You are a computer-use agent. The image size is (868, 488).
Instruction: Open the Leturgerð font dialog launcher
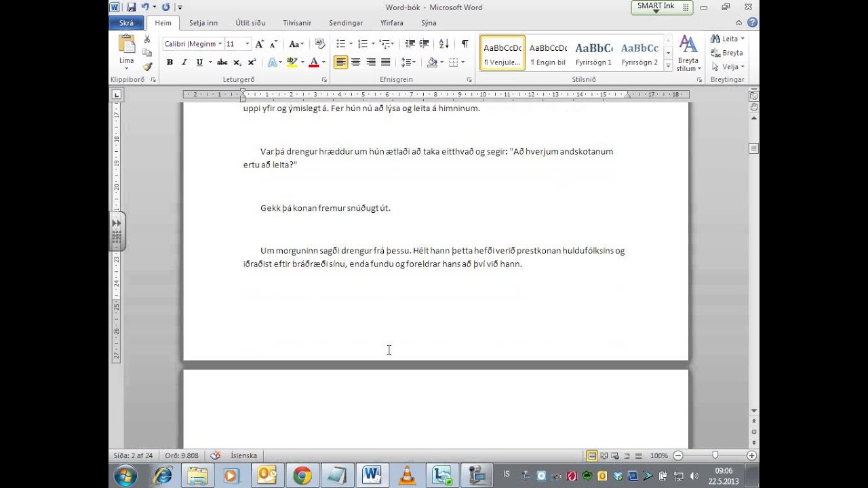pyautogui.click(x=324, y=79)
